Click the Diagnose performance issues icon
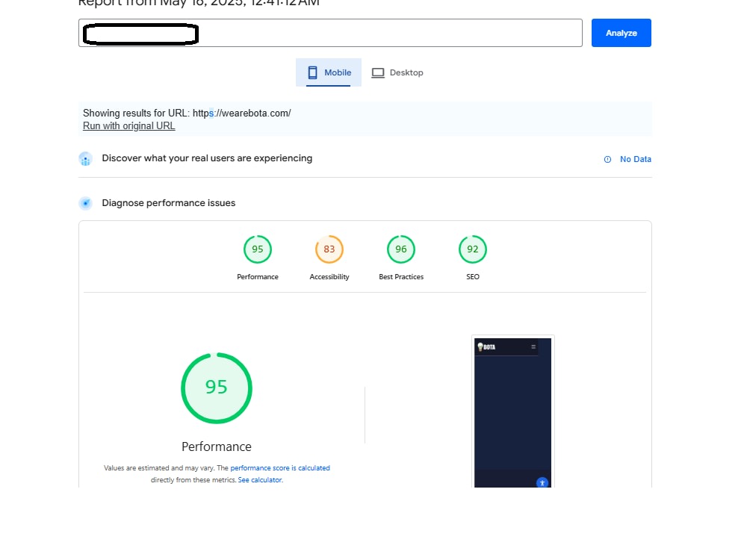 click(85, 203)
